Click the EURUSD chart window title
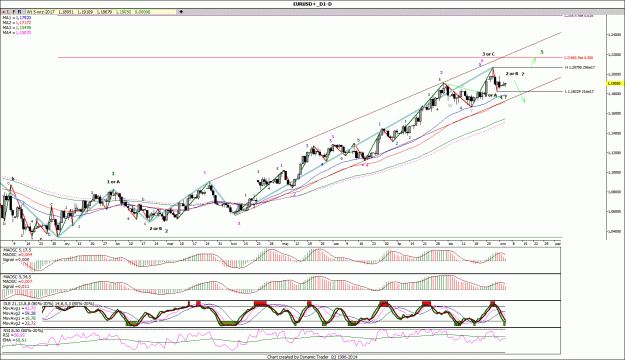The height and width of the screenshot is (360, 625). tap(312, 4)
